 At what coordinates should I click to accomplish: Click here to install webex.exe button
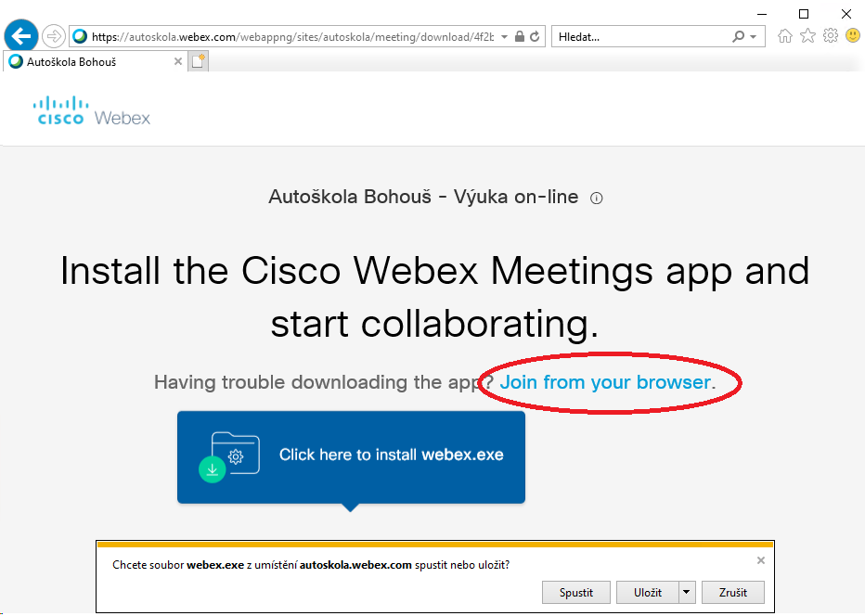click(351, 457)
